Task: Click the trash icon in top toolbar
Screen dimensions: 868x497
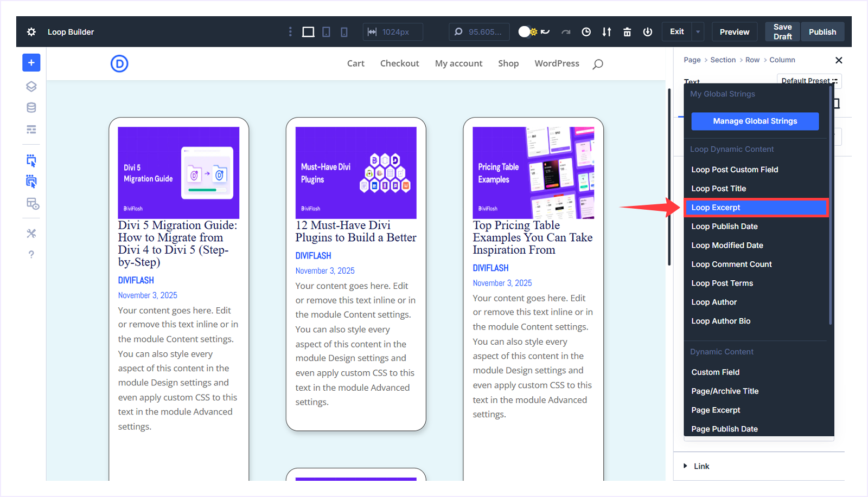Action: pos(627,32)
